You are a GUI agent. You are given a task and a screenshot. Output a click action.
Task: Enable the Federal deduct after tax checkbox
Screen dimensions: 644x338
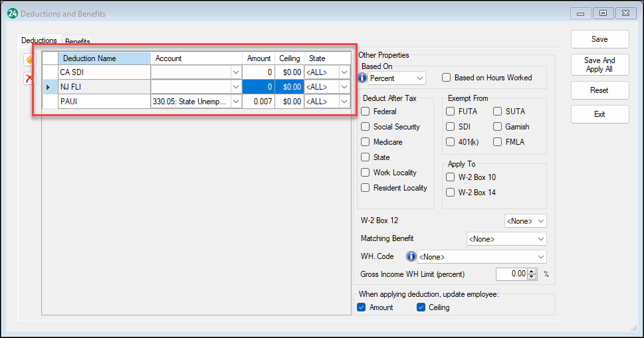[x=366, y=112]
